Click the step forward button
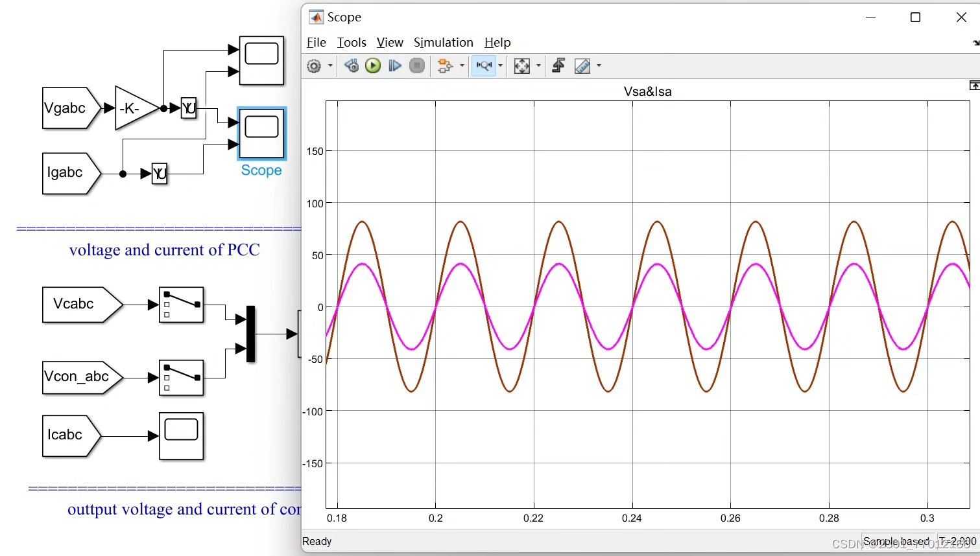This screenshot has width=980, height=556. tap(395, 66)
